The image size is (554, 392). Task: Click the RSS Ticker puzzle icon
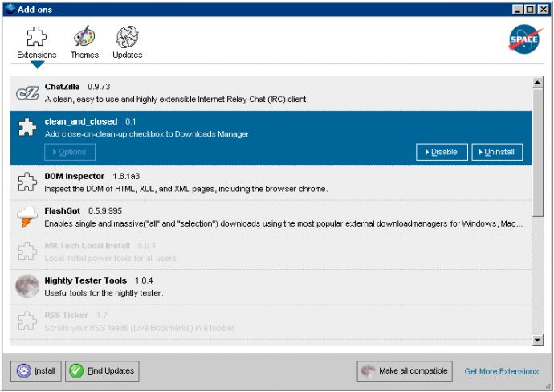click(x=27, y=321)
